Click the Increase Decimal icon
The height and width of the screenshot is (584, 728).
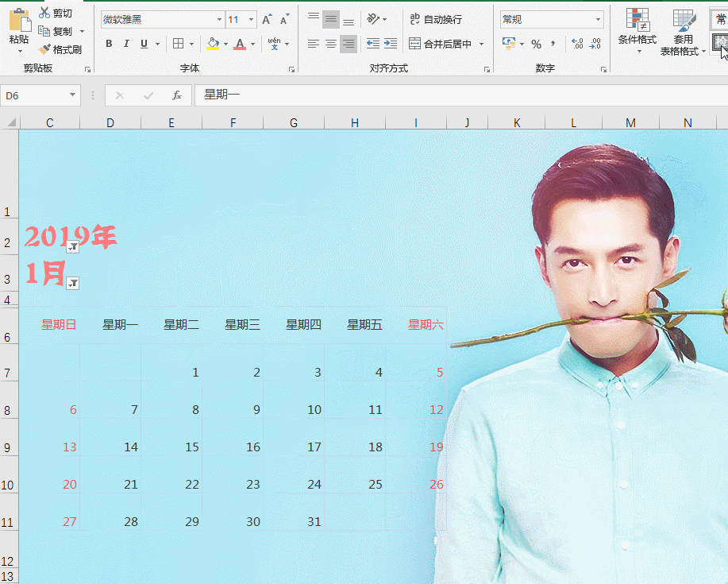coord(577,44)
